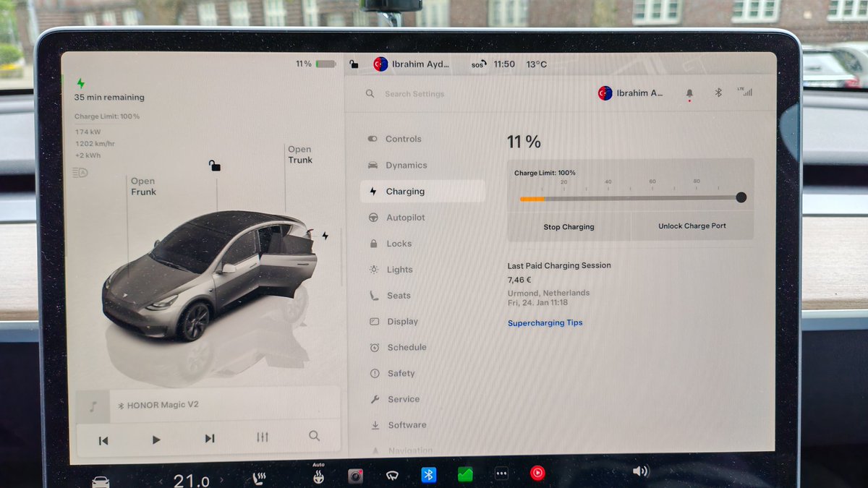Tap the padlock icon above the car
The image size is (868, 488).
(x=215, y=166)
